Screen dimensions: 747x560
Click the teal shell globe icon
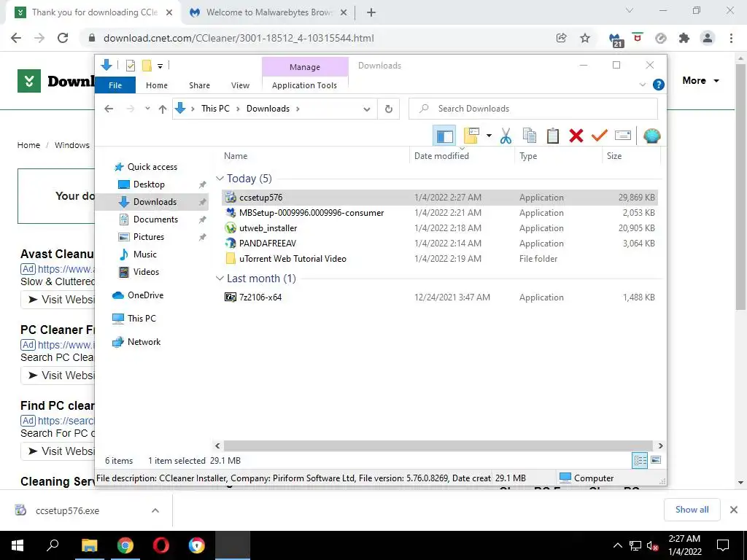coord(651,136)
